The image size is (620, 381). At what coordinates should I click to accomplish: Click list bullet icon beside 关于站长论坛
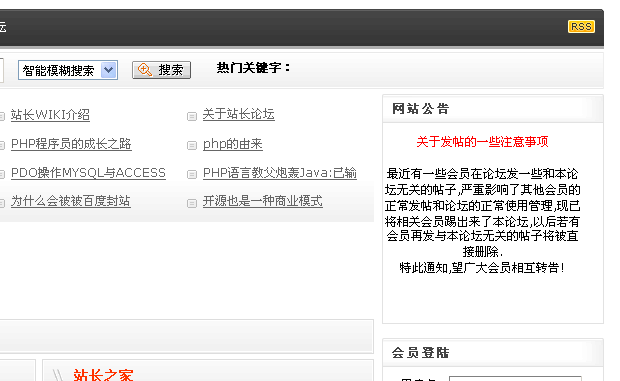[192, 116]
